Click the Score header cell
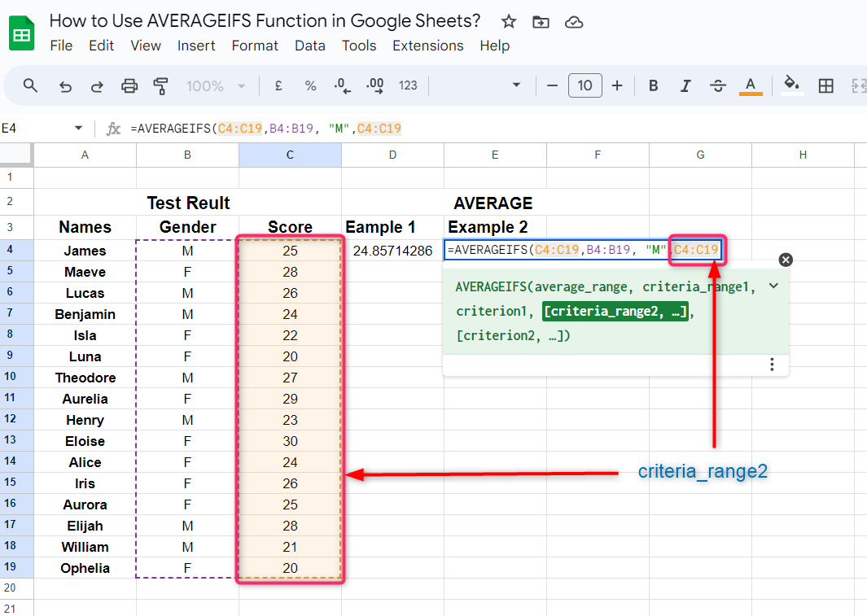Screen dimensions: 867x616 290,227
